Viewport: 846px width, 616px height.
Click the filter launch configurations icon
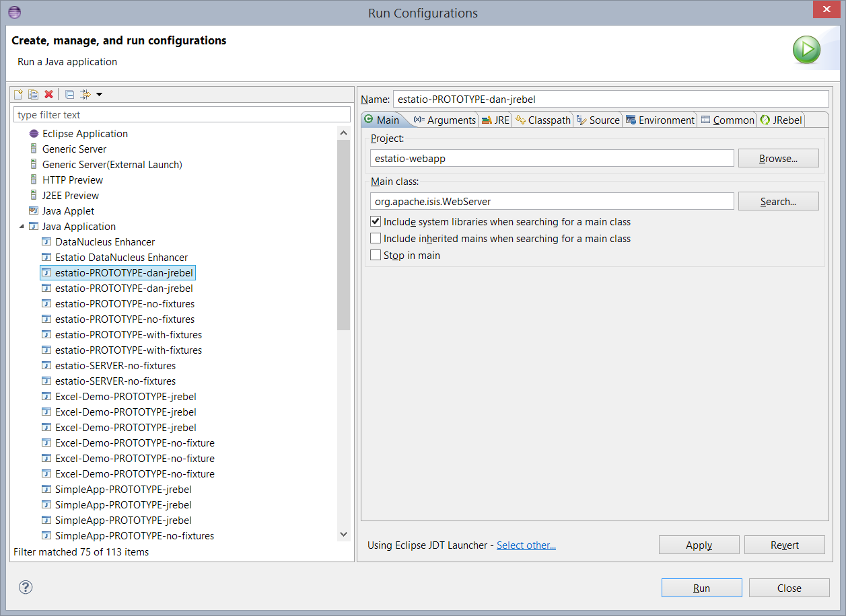tap(85, 94)
